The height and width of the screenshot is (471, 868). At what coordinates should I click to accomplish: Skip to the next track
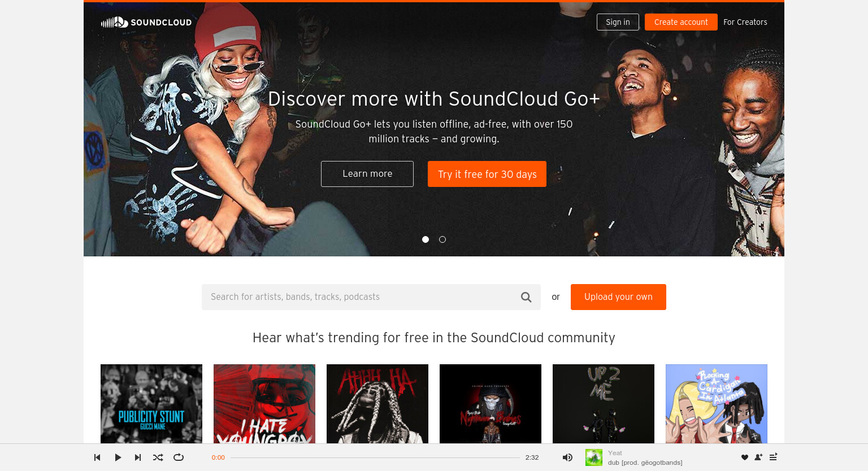[x=138, y=457]
